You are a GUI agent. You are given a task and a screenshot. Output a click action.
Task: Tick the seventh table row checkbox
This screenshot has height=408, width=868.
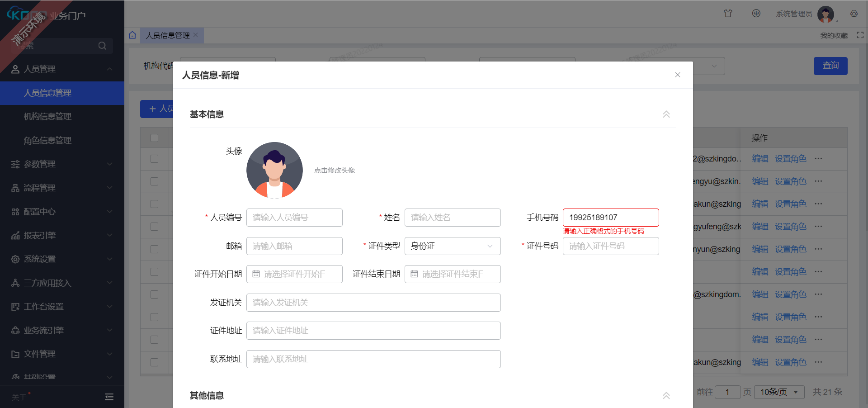154,294
